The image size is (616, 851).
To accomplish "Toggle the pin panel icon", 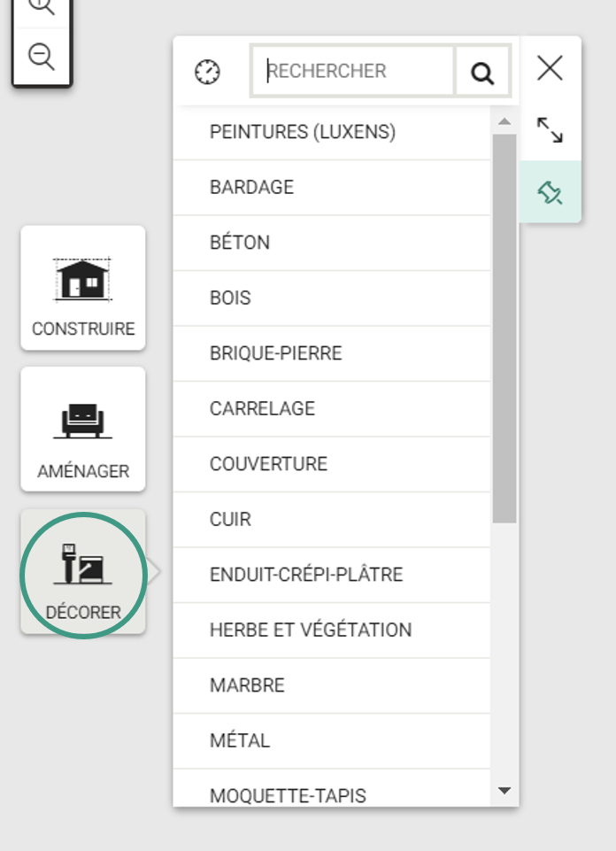I will (550, 192).
